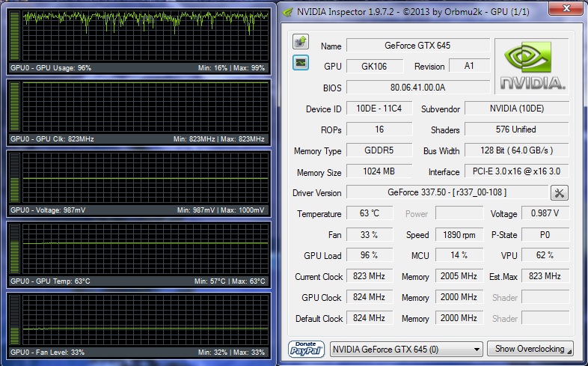Click Driver Version field GeForce 337.50
588x366 pixels.
[447, 192]
